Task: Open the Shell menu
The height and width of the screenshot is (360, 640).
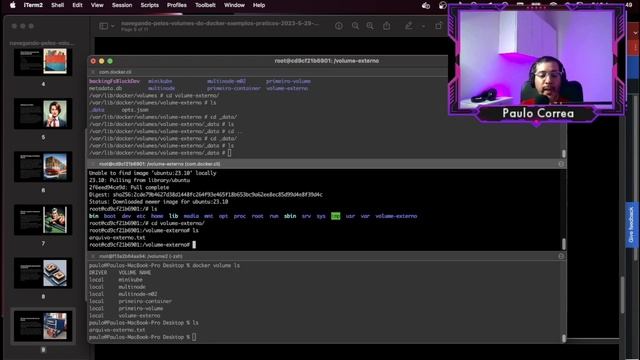Action: [58, 5]
